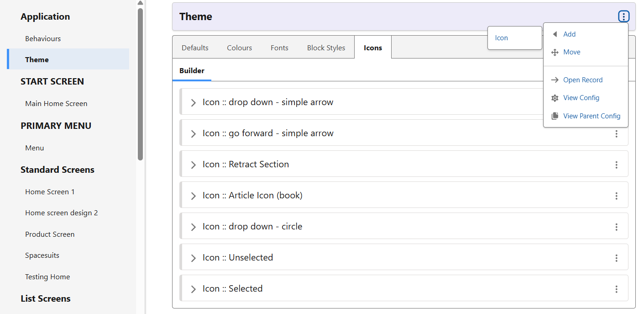Expand the Article Icon (book) row
The width and height of the screenshot is (644, 314).
click(193, 196)
